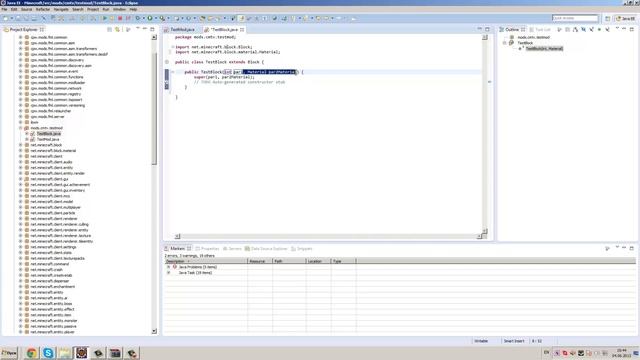The image size is (640, 360).
Task: Collapse the import statements fold marker
Action: pyautogui.click(x=172, y=47)
